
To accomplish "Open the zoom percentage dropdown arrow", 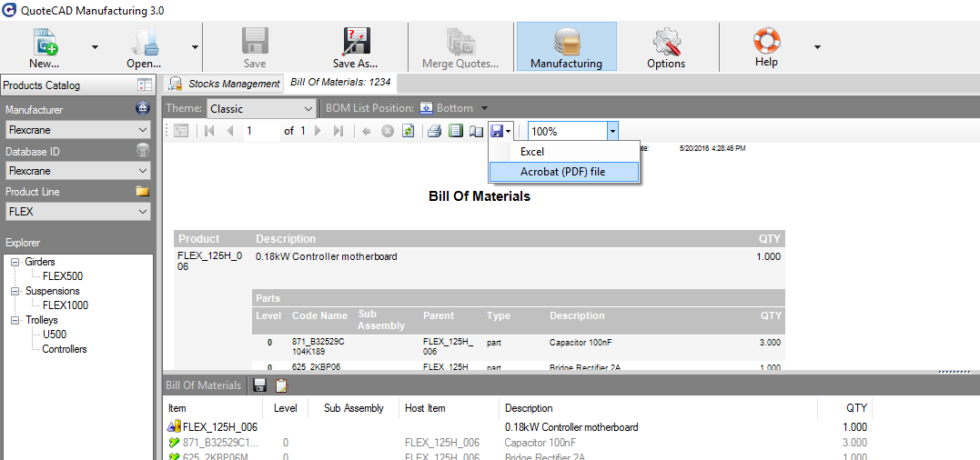I will pyautogui.click(x=612, y=131).
